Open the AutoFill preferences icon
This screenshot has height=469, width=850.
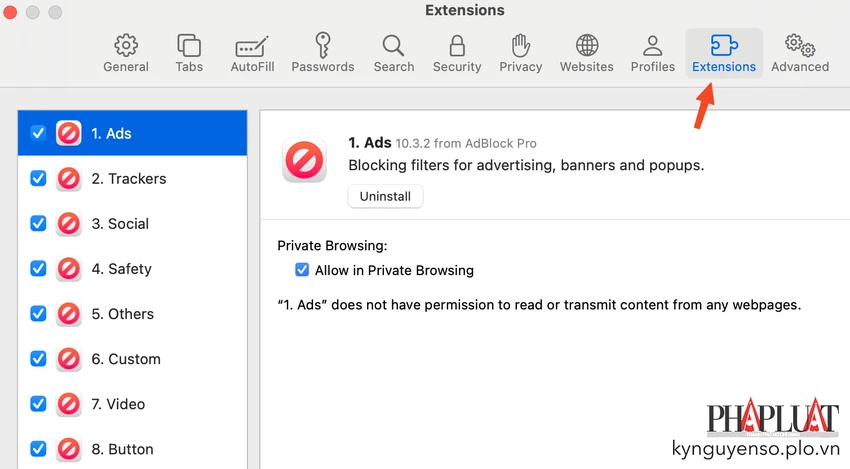click(x=252, y=47)
